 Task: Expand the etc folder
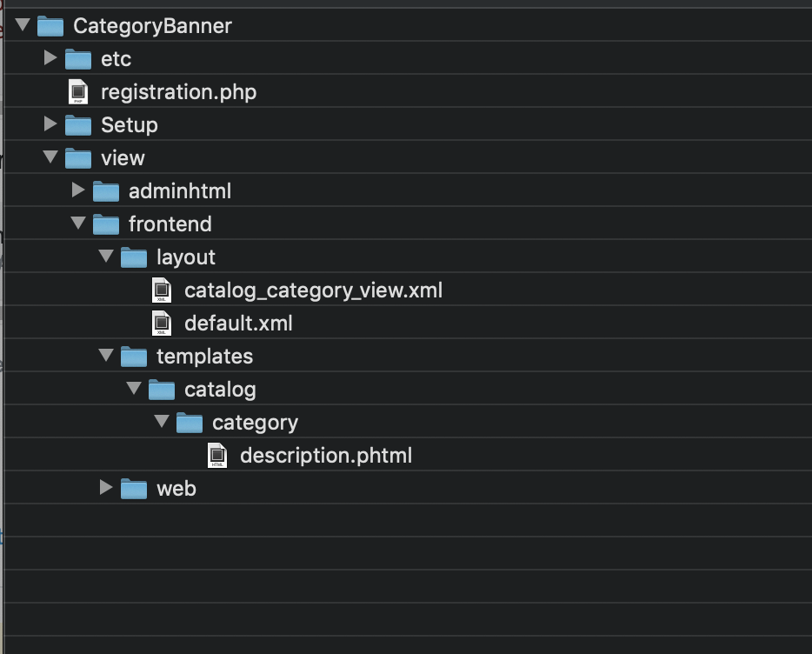click(x=50, y=58)
